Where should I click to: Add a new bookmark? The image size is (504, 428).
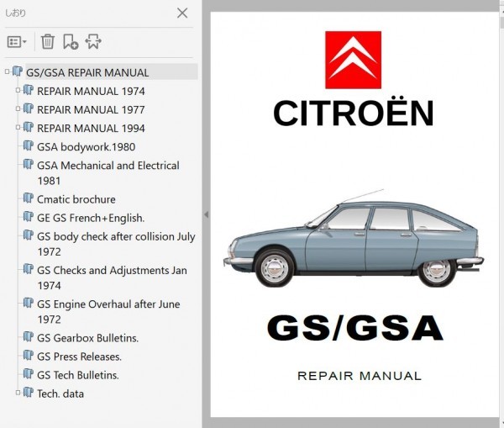click(x=71, y=42)
